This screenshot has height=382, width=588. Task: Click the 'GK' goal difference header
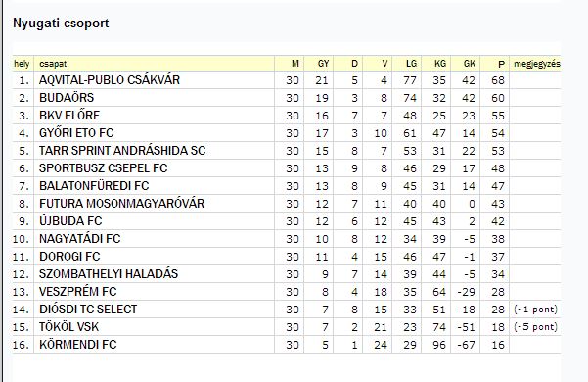470,64
